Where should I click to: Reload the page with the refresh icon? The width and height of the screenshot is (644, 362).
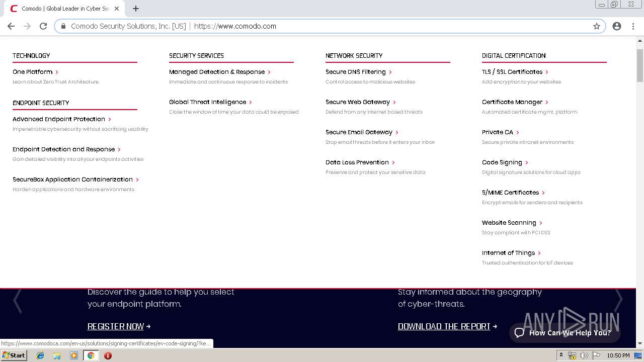pyautogui.click(x=43, y=26)
